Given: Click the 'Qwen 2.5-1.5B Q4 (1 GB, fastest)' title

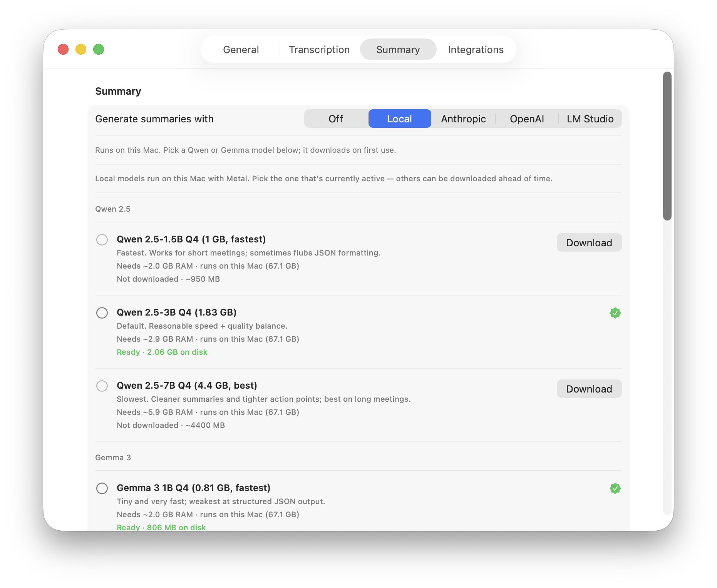Looking at the screenshot, I should [x=191, y=239].
